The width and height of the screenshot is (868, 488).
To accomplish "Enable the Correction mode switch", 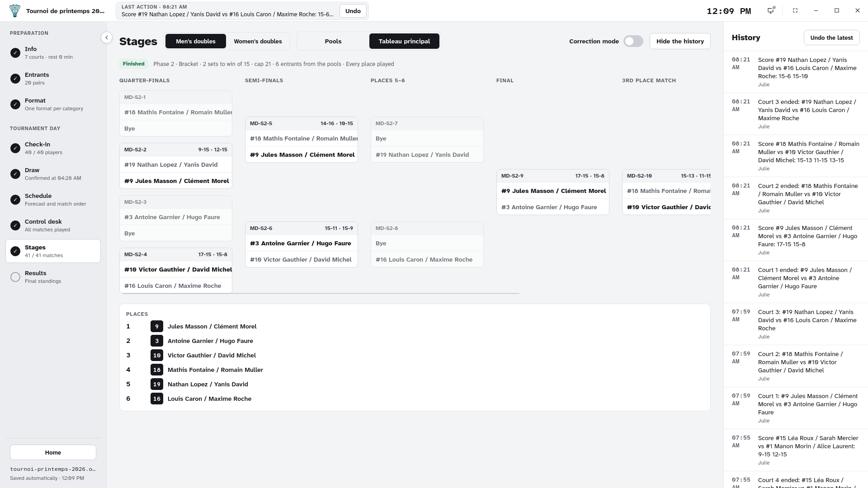I will pyautogui.click(x=633, y=41).
